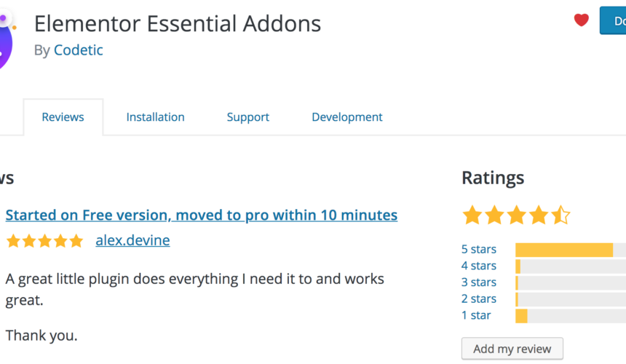Click the overall rating stars under Ratings

(x=516, y=215)
